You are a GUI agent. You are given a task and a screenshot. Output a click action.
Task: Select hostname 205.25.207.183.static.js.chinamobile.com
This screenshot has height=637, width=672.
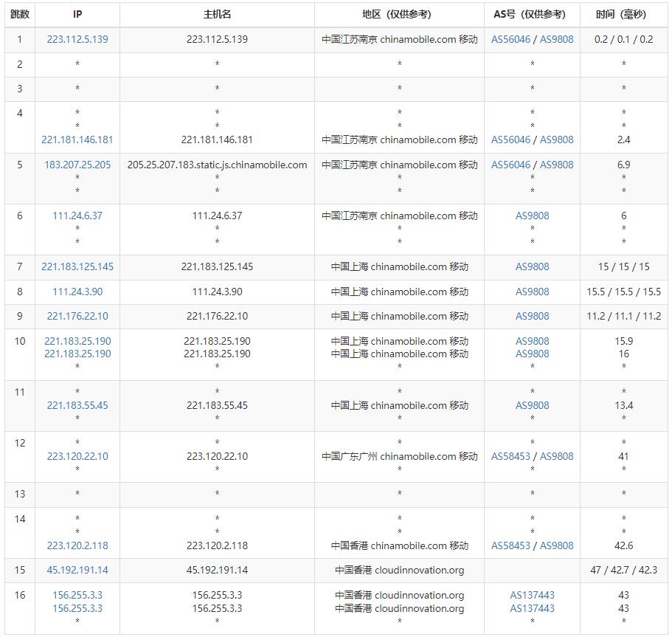[x=217, y=165]
